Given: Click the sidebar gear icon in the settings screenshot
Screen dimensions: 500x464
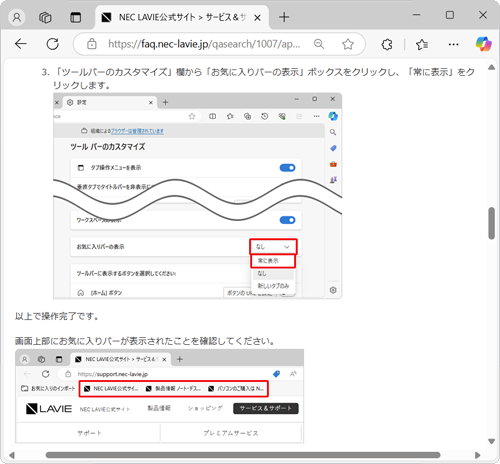Looking at the screenshot, I should coord(333,290).
